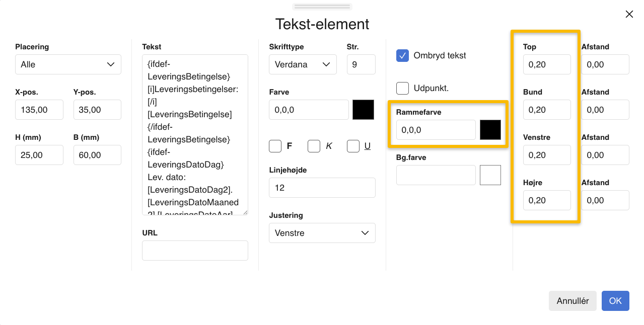Click into the URL input field
The image size is (644, 325).
(x=195, y=251)
